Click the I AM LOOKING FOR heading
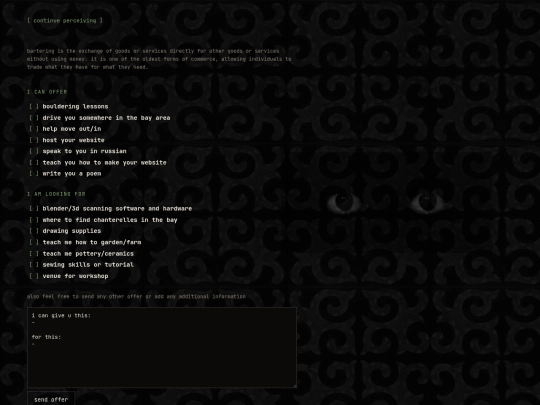Image resolution: width=540 pixels, height=405 pixels. point(56,194)
